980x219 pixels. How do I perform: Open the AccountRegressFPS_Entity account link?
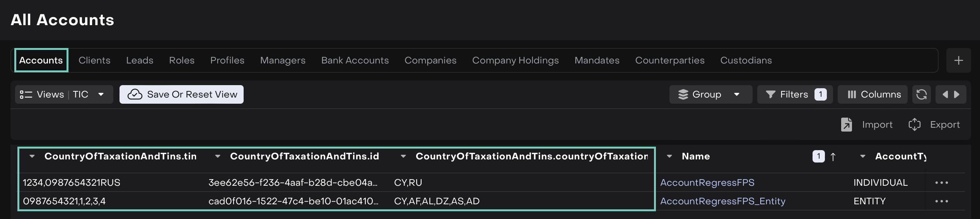point(722,201)
